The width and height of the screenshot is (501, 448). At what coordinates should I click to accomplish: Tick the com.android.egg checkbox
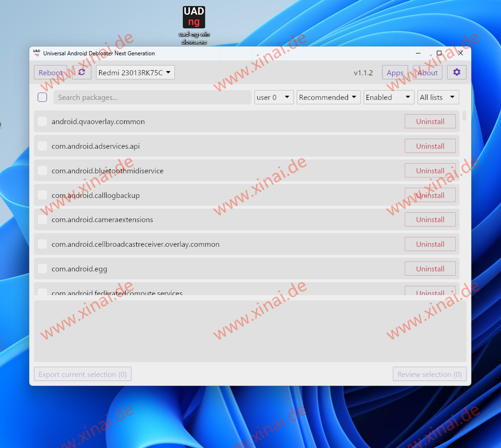pos(42,269)
